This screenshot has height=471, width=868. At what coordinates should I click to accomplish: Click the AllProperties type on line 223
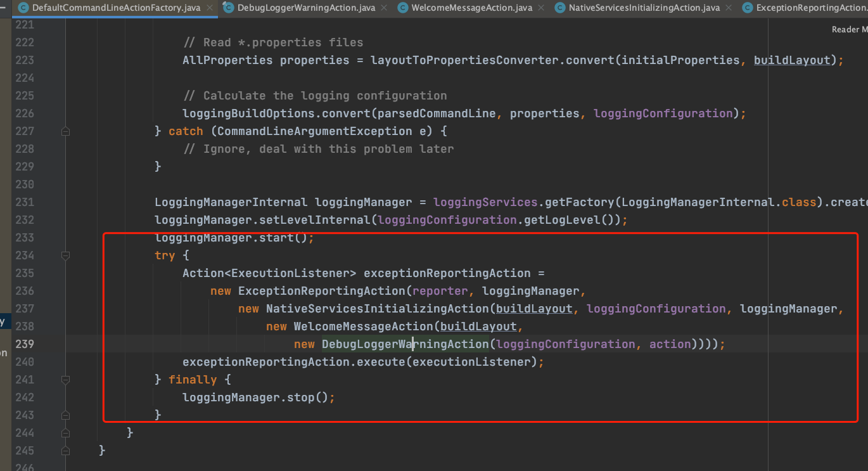pyautogui.click(x=227, y=60)
